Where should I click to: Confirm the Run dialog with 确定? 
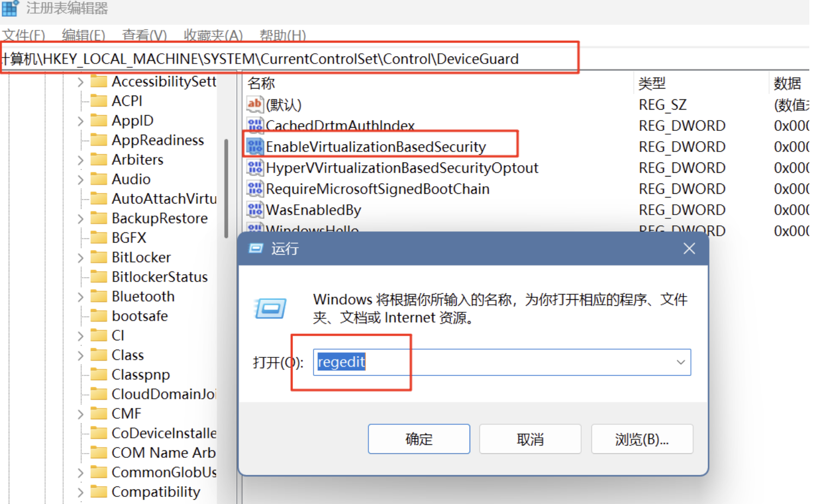click(x=419, y=439)
